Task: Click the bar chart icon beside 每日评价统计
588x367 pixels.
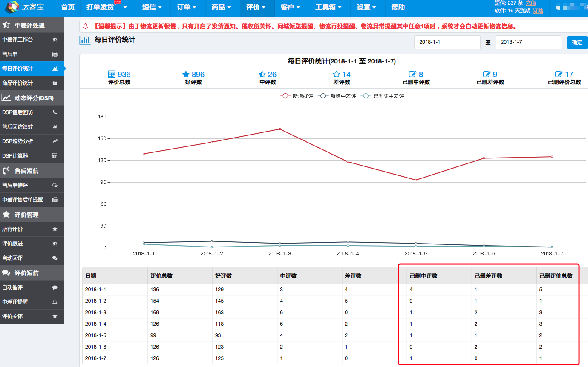Action: tap(55, 69)
